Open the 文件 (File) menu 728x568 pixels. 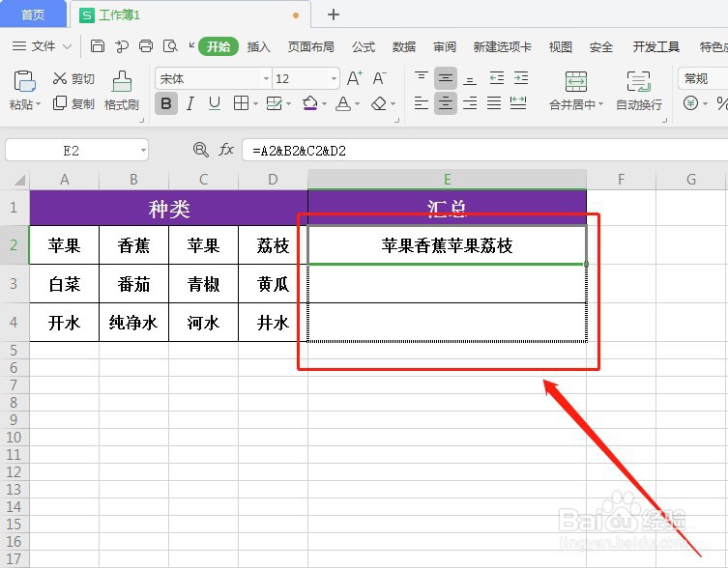(x=41, y=46)
